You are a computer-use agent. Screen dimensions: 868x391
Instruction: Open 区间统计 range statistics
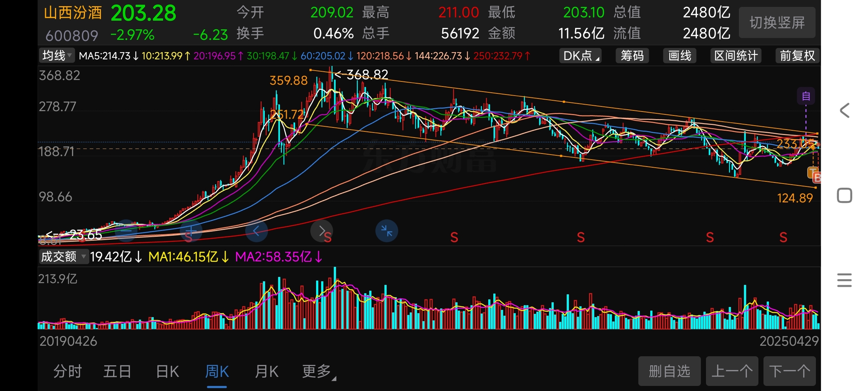736,56
